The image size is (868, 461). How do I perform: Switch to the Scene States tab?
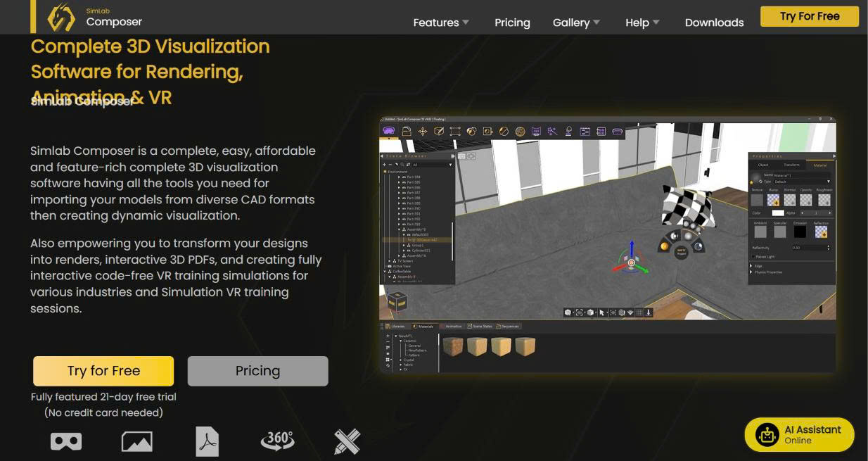(x=479, y=326)
